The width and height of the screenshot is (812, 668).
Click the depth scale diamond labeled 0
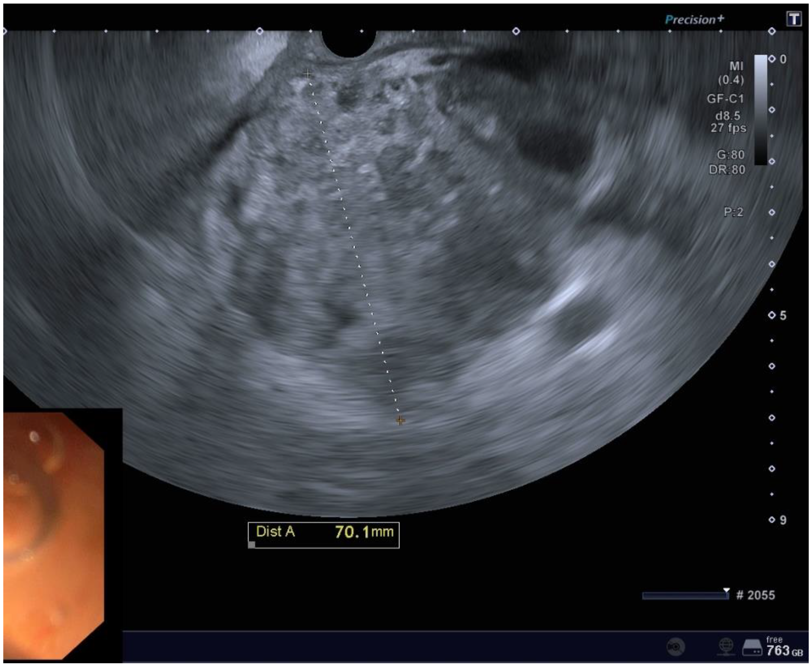click(772, 59)
